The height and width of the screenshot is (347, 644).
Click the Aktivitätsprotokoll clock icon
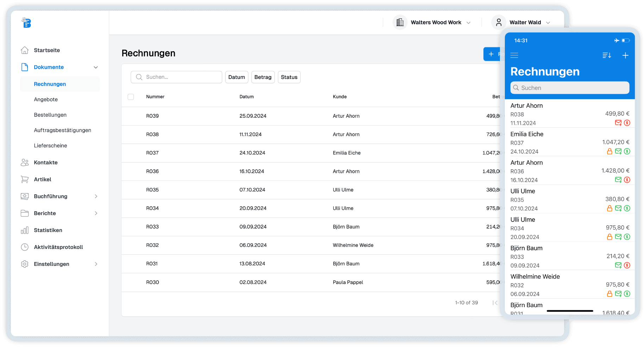click(x=25, y=247)
